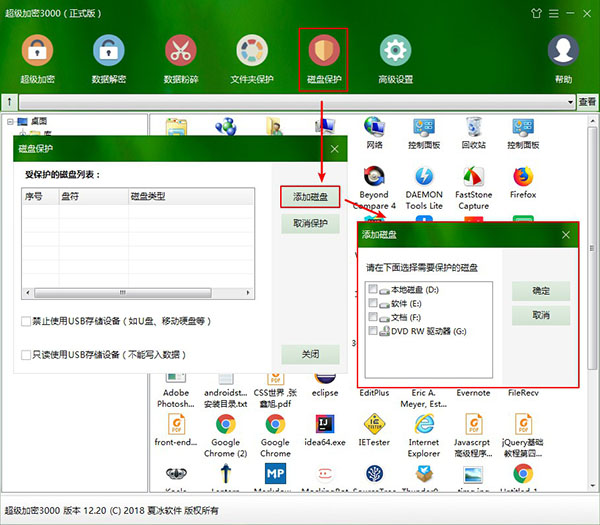Viewport: 600px width, 525px height.
Task: Select the 网络 desktop icon
Action: (374, 133)
